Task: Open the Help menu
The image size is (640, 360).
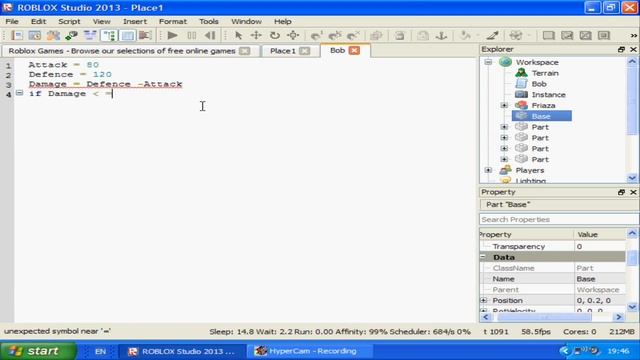Action: (282, 21)
